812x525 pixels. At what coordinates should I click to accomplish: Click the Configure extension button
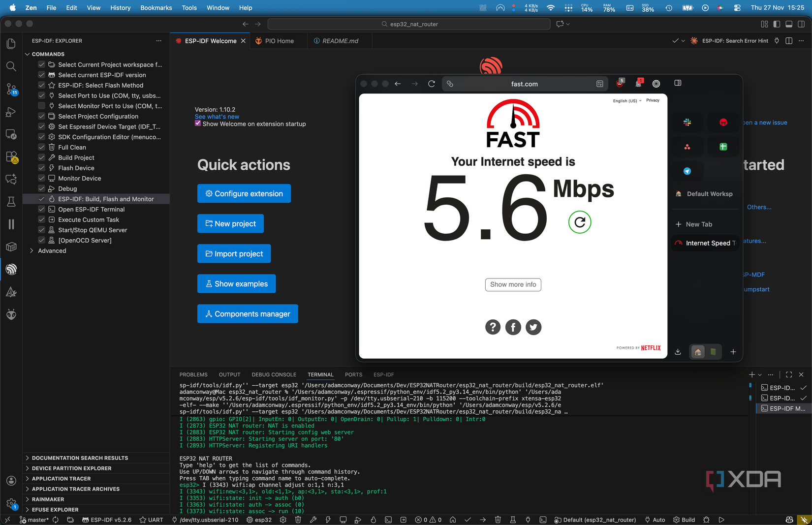(x=244, y=193)
